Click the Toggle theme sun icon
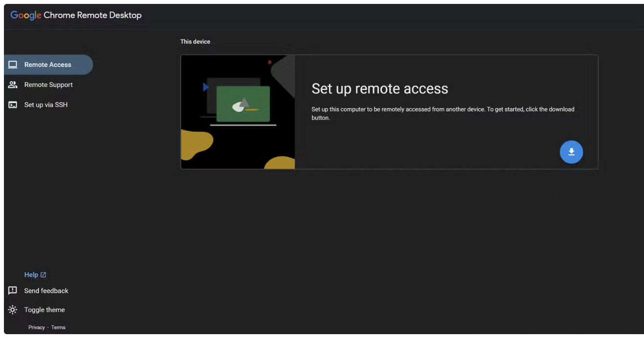644x341 pixels. [x=13, y=310]
